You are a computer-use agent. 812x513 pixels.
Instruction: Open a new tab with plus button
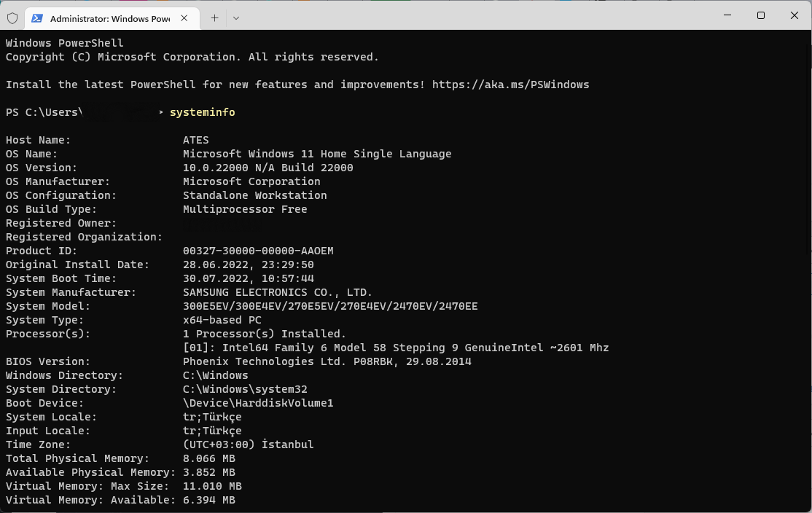point(214,17)
